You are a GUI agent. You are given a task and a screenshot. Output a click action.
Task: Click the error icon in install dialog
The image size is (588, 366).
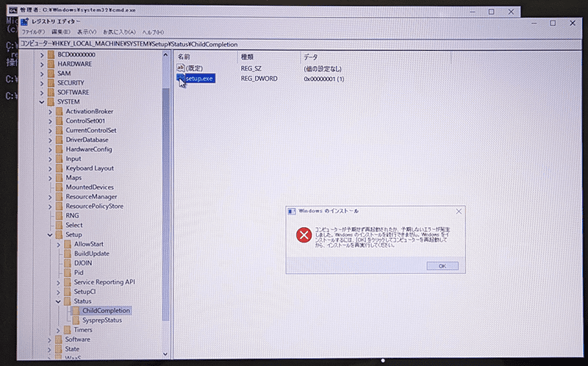point(304,235)
